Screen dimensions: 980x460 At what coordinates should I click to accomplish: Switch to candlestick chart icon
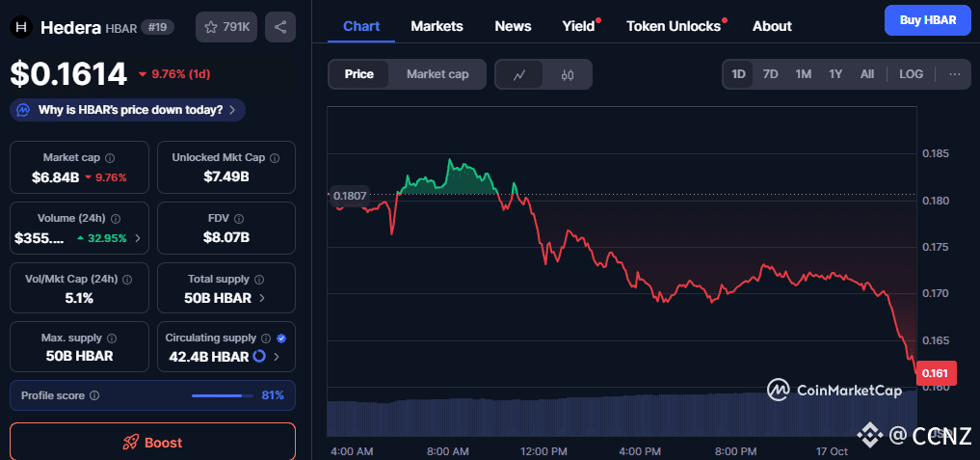[568, 74]
